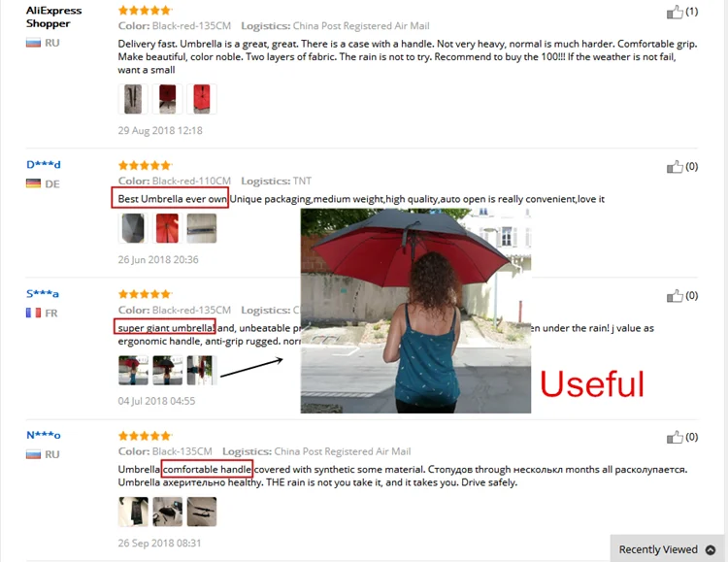Click thumbs-up on AliExpress Shopper's review
This screenshot has width=728, height=562.
pos(675,12)
